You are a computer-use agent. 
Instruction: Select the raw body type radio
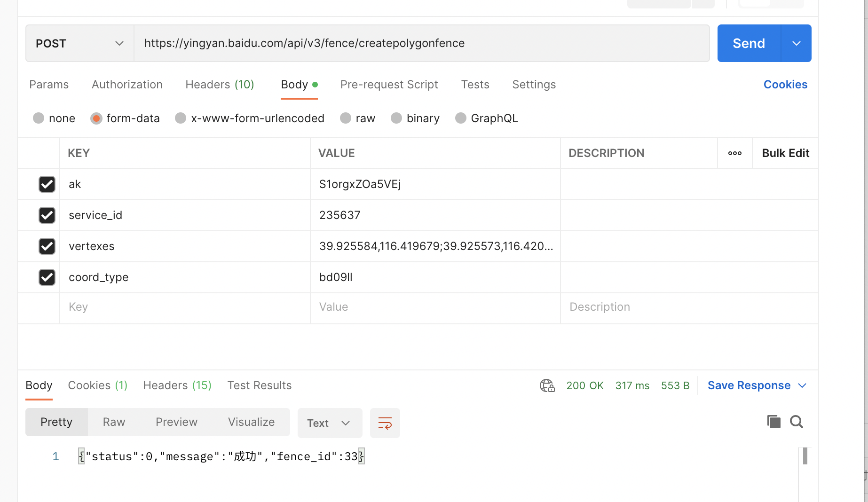(346, 118)
